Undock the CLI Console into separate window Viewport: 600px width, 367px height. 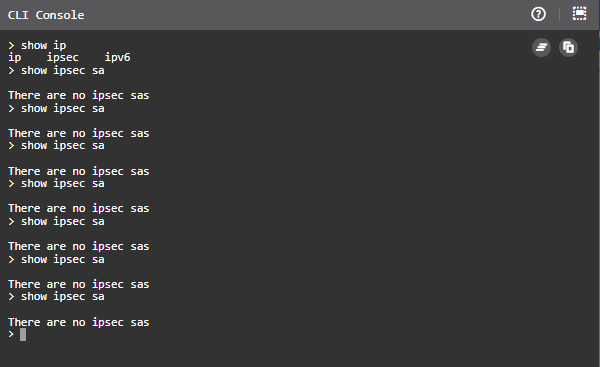[x=579, y=14]
